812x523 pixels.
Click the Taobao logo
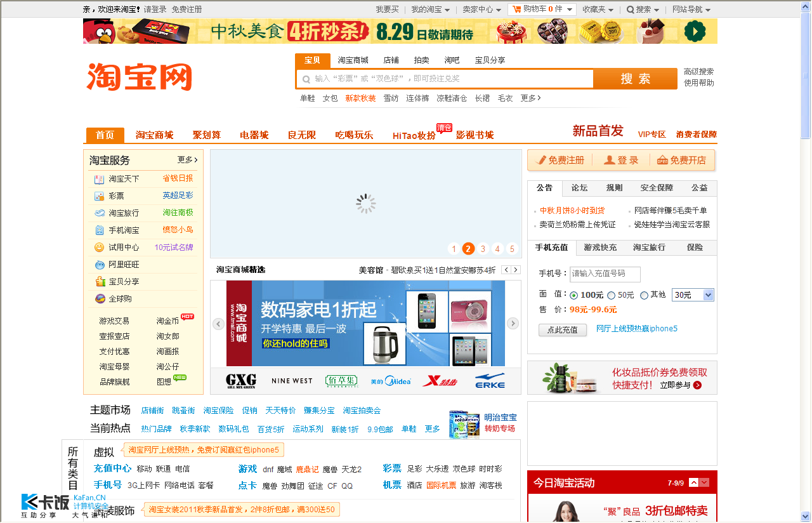pos(140,77)
